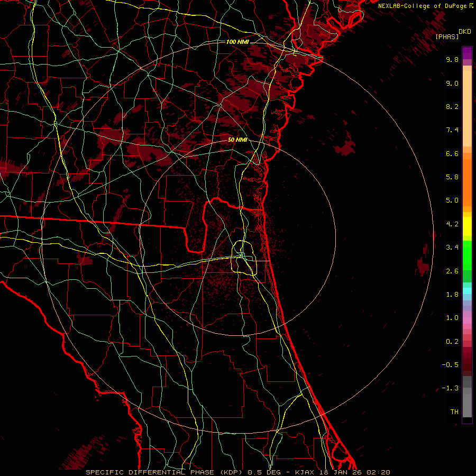Click the 2.6 scale value
The height and width of the screenshot is (476, 476).
[x=452, y=271]
